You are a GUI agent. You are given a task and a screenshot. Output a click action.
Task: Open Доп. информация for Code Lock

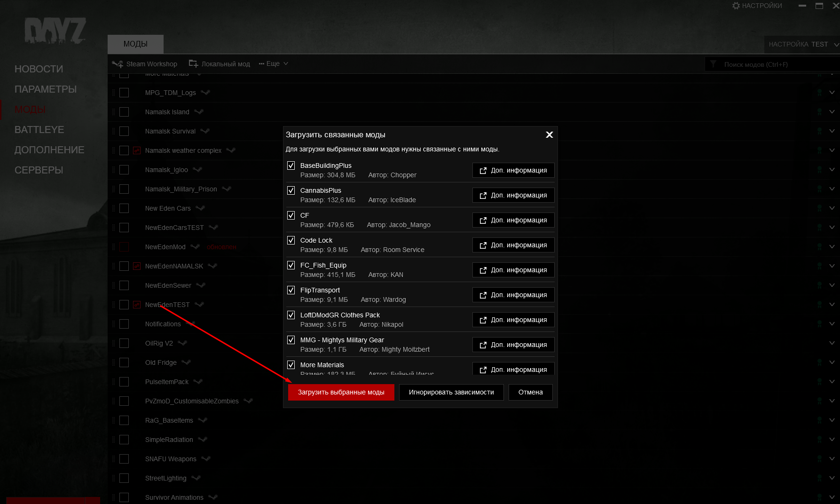point(513,245)
